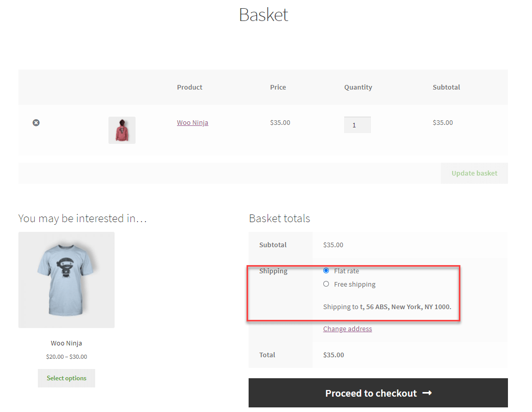Viewport: 532px width, 412px height.
Task: Click the $35.00 Total amount
Action: (333, 355)
